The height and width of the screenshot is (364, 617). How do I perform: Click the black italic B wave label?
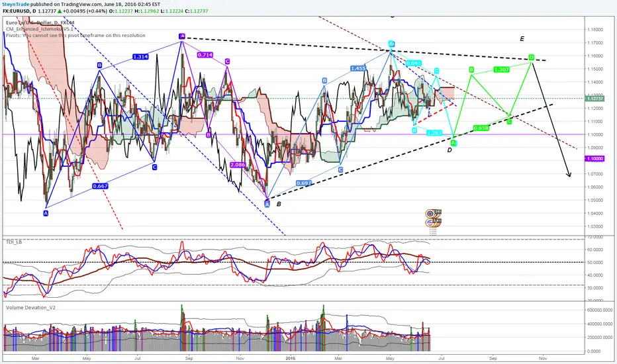279,204
